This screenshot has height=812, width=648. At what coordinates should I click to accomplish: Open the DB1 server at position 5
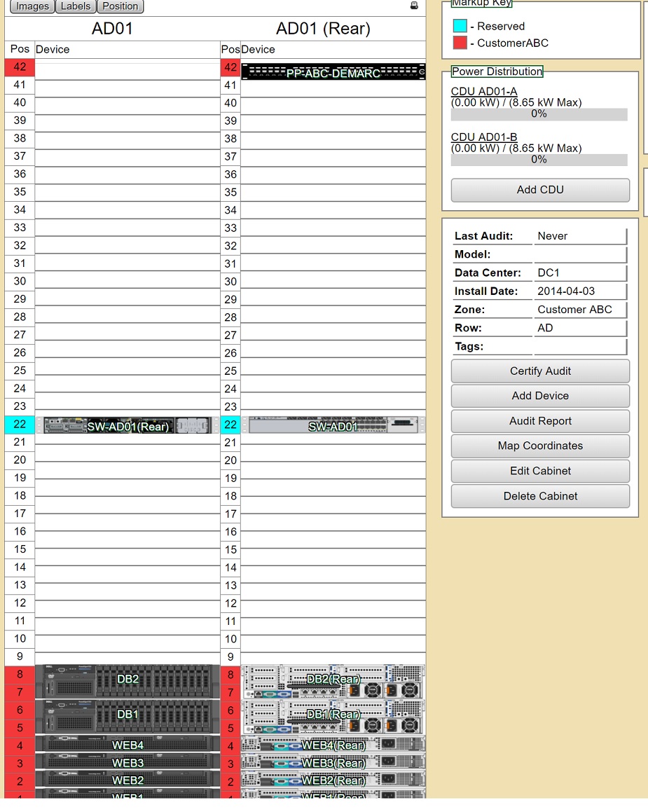pyautogui.click(x=127, y=714)
